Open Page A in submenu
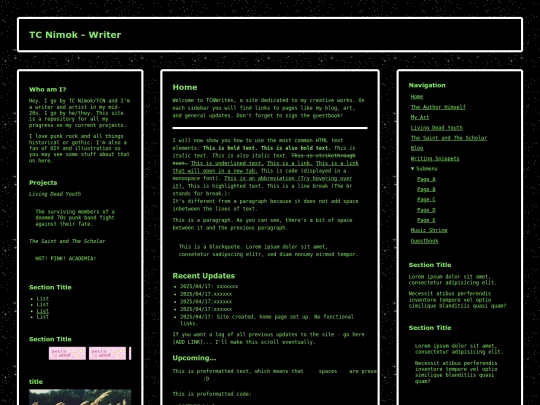This screenshot has width=540, height=405. coord(426,179)
